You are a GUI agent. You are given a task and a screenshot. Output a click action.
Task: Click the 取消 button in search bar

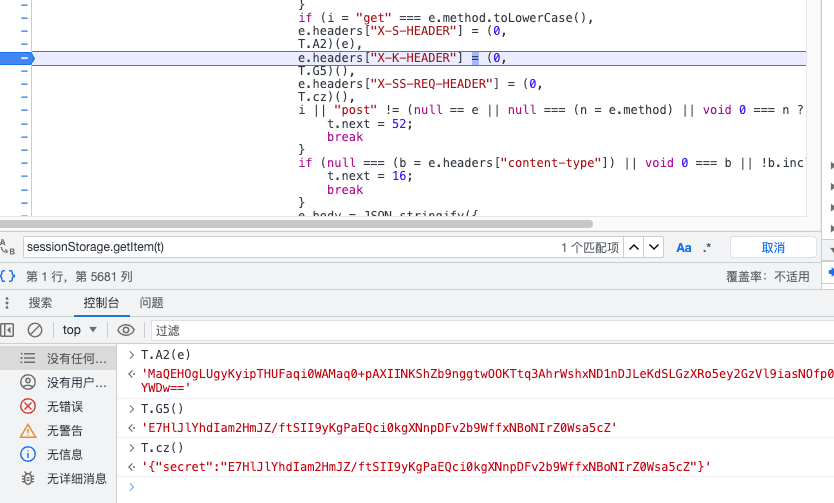click(773, 247)
